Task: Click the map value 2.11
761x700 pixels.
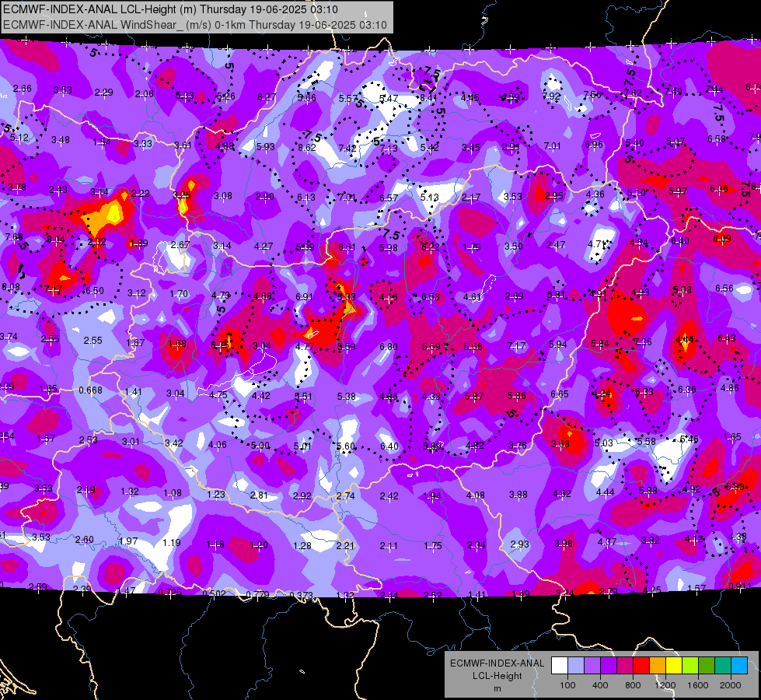Action: 389,545
